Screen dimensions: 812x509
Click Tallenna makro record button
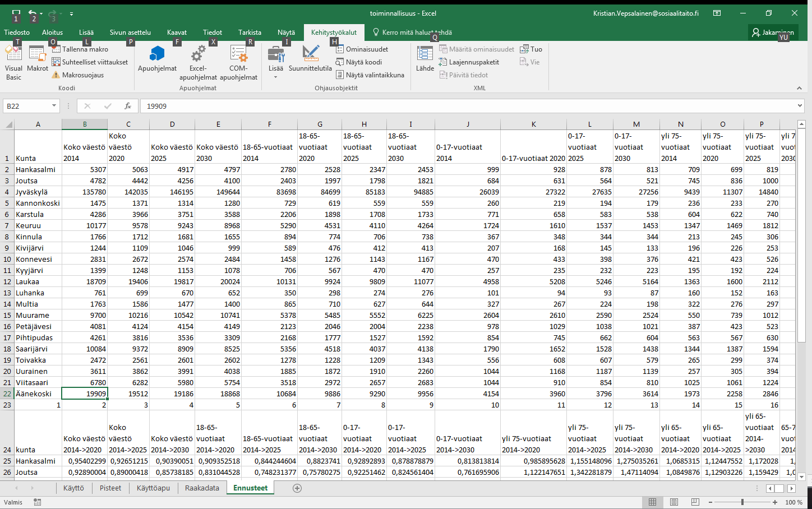(x=80, y=49)
